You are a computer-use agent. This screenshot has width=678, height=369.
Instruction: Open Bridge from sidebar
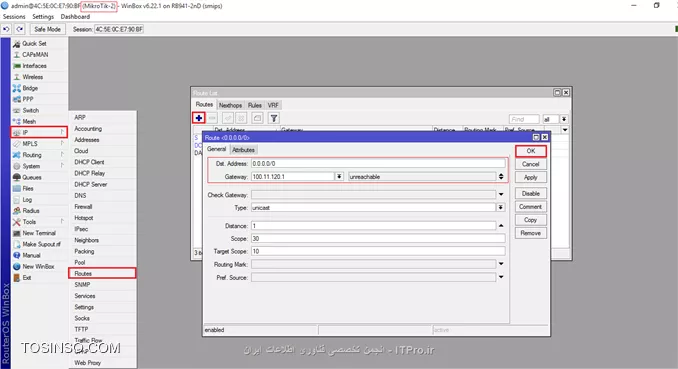pyautogui.click(x=30, y=88)
